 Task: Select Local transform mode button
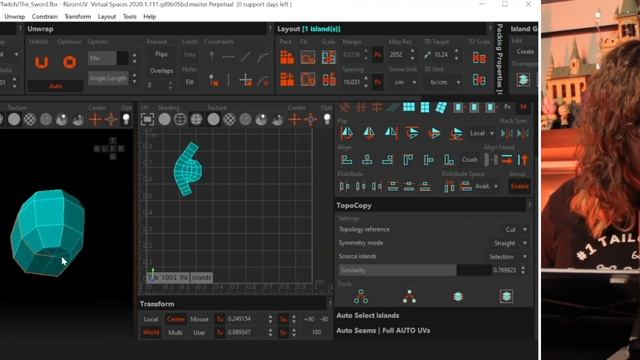pyautogui.click(x=151, y=319)
